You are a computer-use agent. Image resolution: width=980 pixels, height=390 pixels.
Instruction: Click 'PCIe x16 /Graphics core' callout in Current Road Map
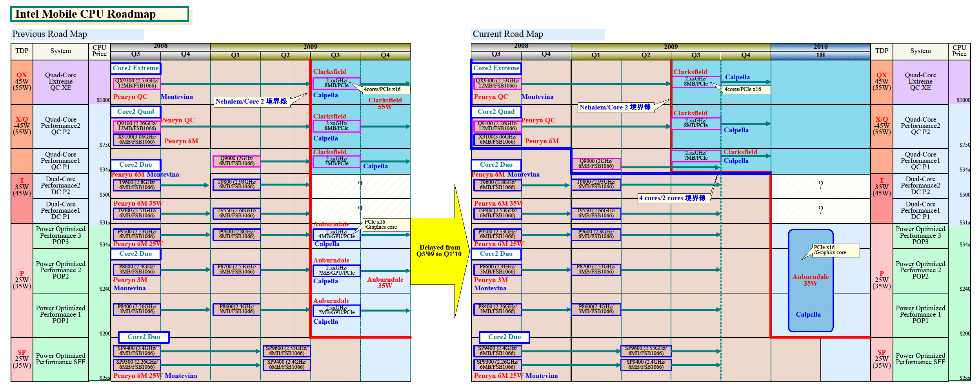(835, 250)
